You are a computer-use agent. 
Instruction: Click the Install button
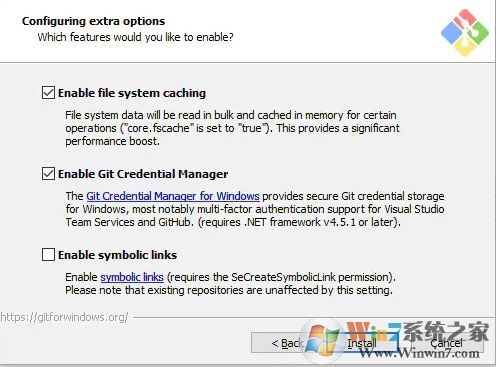362,343
